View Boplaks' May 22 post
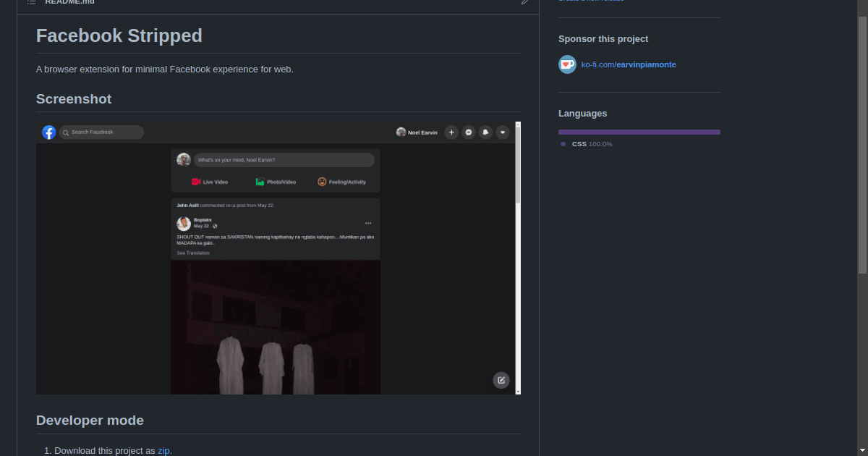Image resolution: width=868 pixels, height=456 pixels. click(x=202, y=221)
